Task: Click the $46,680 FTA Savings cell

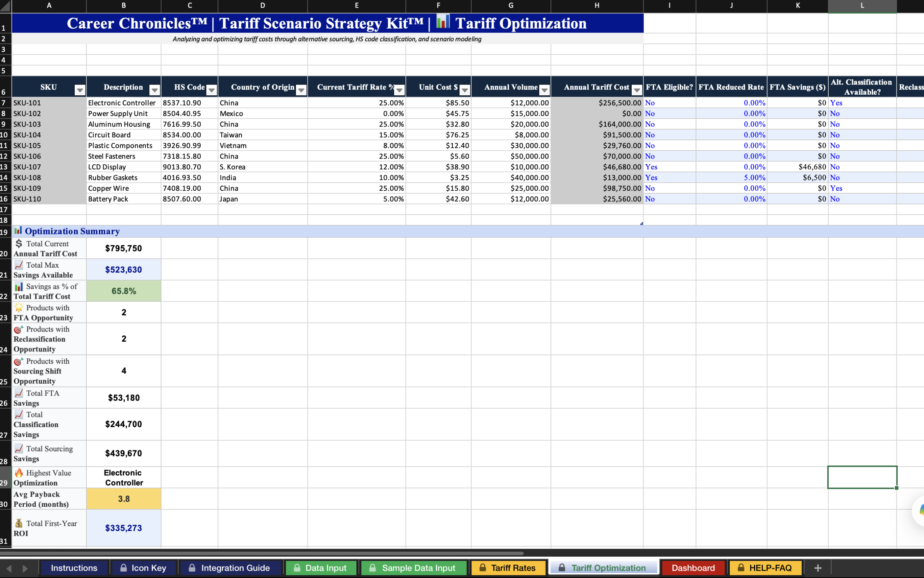Action: 797,167
